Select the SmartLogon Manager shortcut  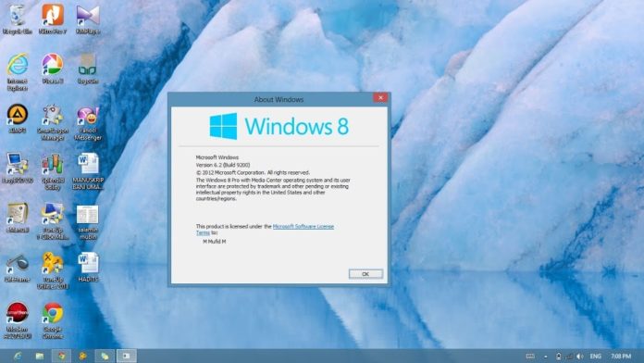point(53,122)
